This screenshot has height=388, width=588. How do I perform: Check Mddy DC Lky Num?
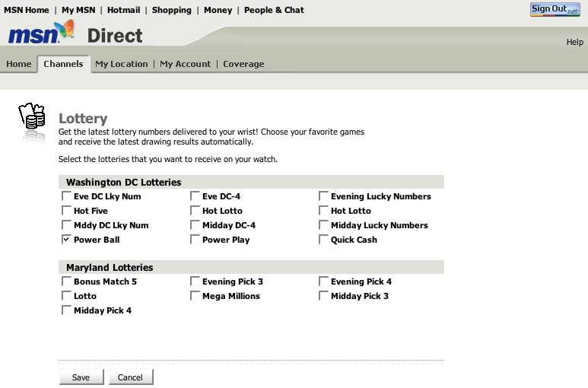(x=66, y=225)
